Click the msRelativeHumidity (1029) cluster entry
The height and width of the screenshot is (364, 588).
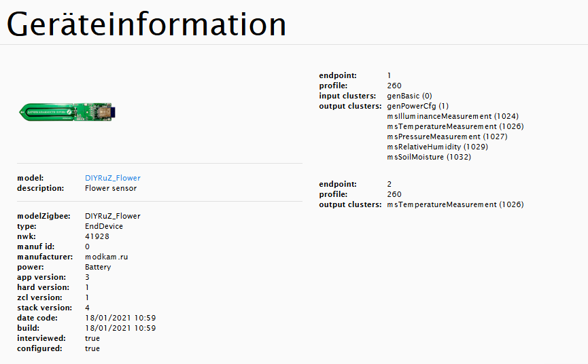(x=437, y=147)
